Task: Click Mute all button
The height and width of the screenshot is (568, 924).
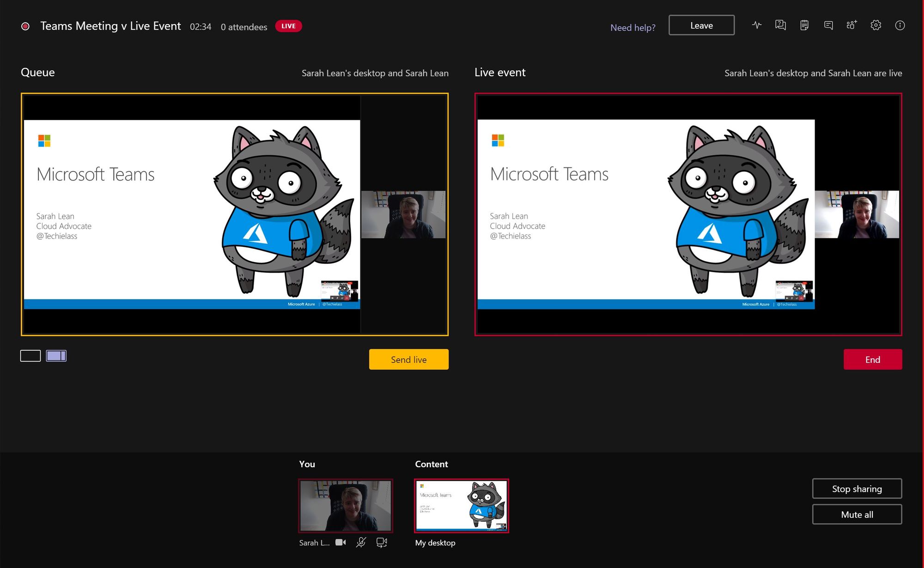Action: pos(857,514)
